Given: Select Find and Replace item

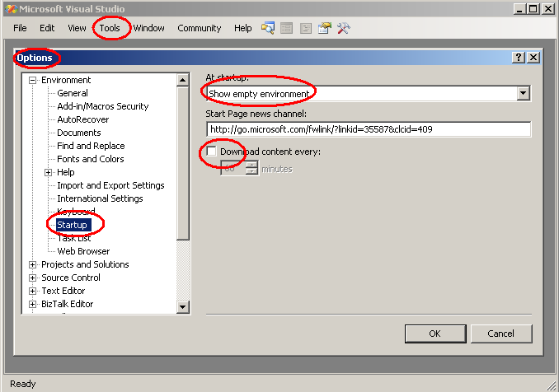Looking at the screenshot, I should (x=91, y=146).
